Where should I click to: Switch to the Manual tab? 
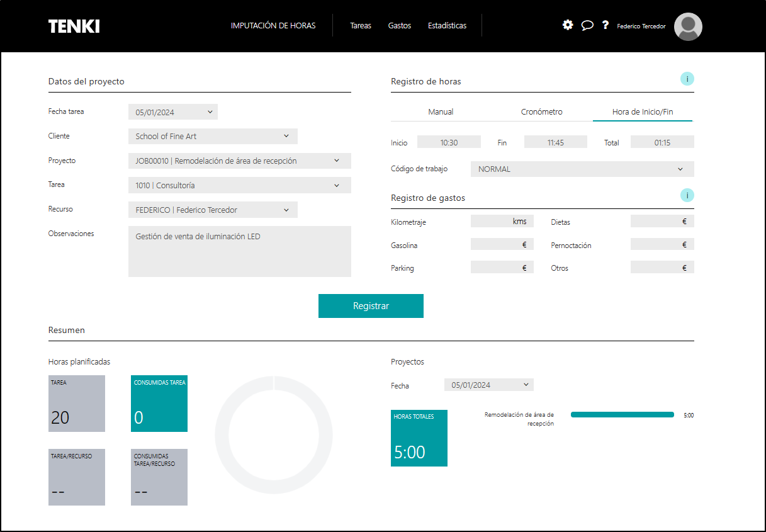(441, 111)
